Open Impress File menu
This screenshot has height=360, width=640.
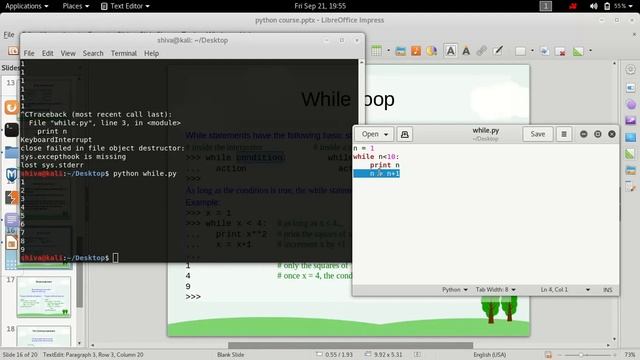coord(9,35)
